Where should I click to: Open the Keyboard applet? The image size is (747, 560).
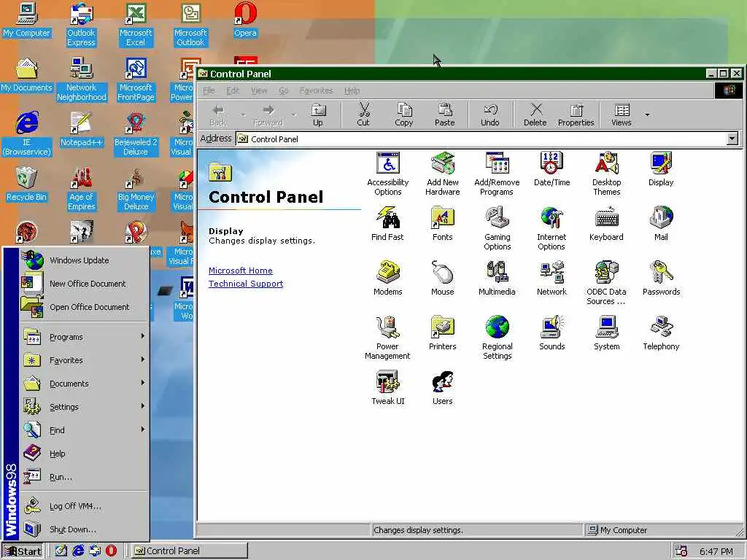click(x=606, y=224)
